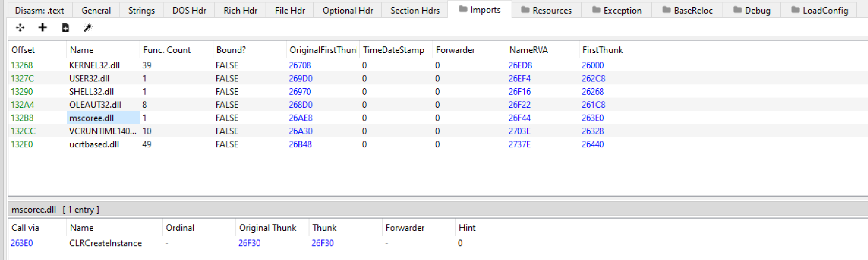Follow the Call via address 263E0
The image size is (868, 260).
(x=22, y=243)
